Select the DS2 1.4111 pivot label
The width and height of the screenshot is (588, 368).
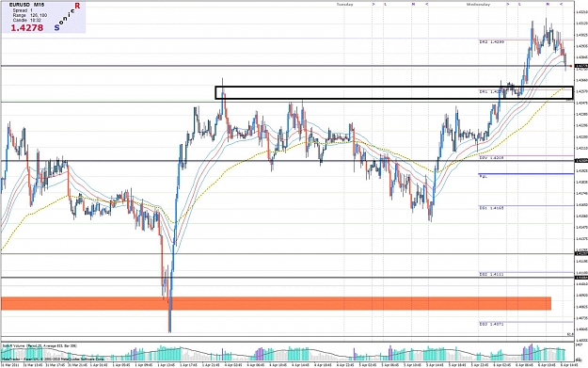[x=492, y=274]
